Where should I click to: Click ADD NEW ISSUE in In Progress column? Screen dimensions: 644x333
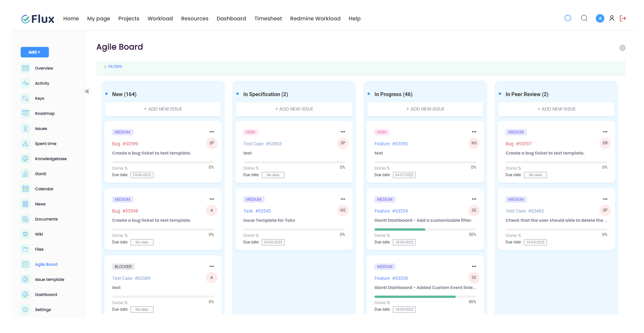(x=425, y=109)
